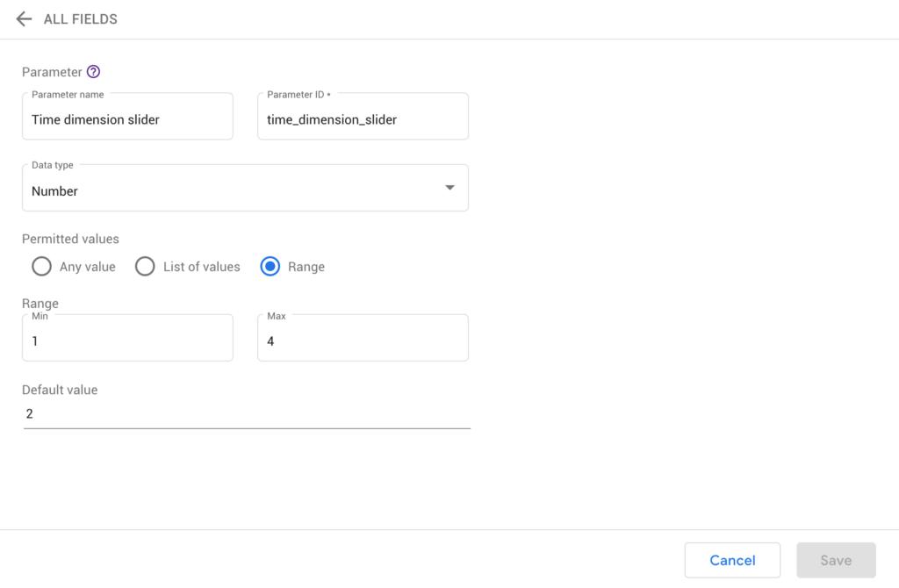Click the time_dimension_slider ID text box

363,118
